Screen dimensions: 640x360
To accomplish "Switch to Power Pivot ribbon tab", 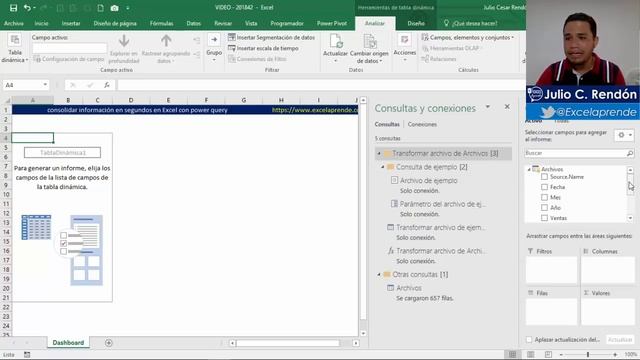I will [x=332, y=24].
